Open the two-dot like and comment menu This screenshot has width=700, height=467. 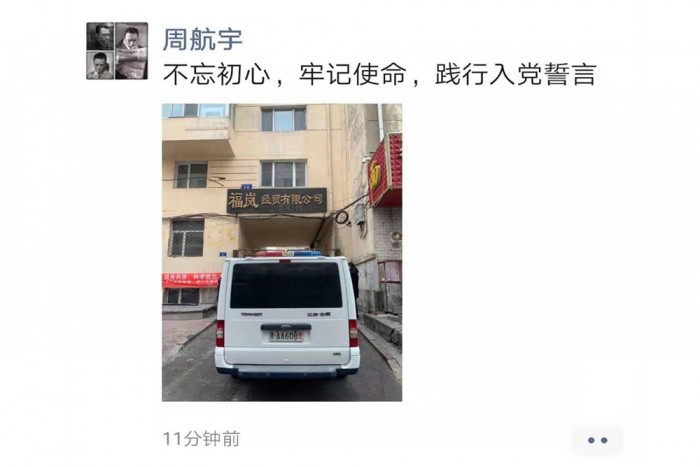[597, 440]
